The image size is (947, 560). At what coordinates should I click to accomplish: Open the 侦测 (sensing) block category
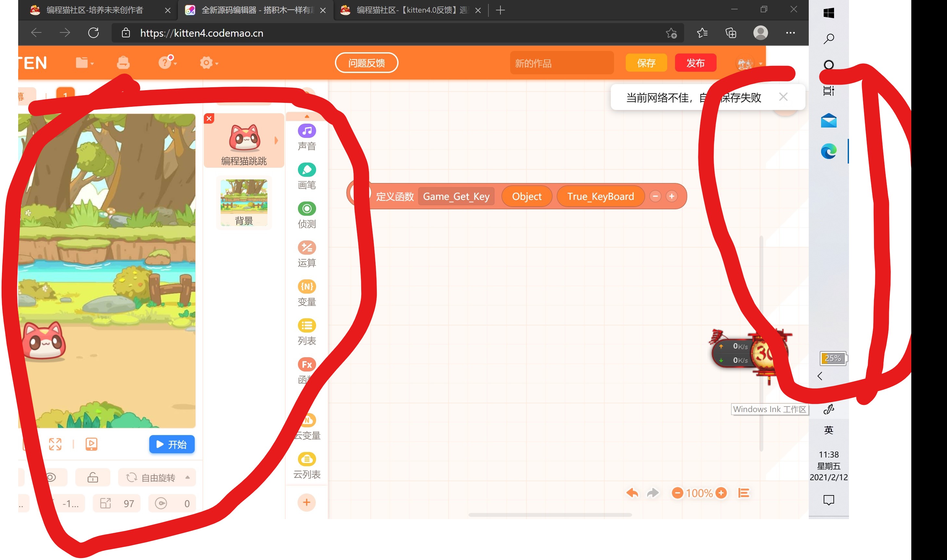[307, 215]
